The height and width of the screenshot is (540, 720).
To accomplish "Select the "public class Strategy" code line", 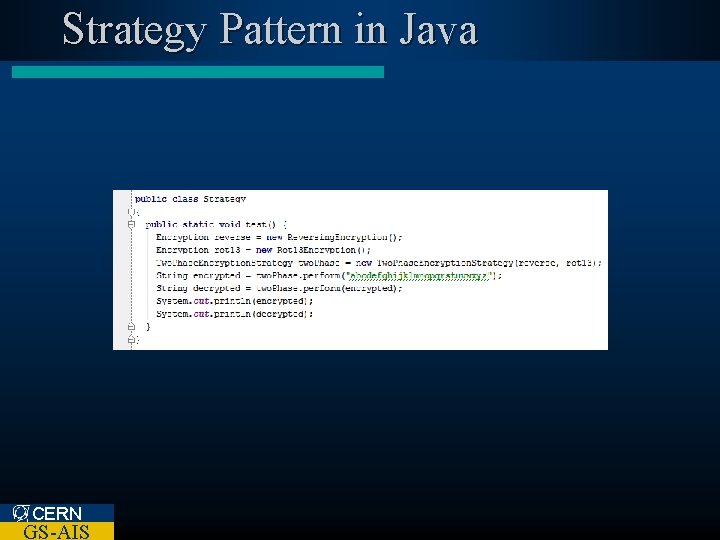I will (191, 199).
